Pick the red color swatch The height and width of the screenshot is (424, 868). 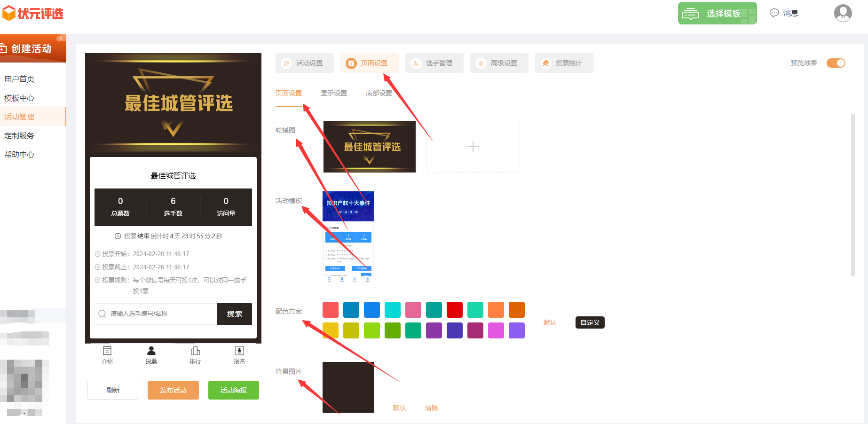click(x=454, y=310)
